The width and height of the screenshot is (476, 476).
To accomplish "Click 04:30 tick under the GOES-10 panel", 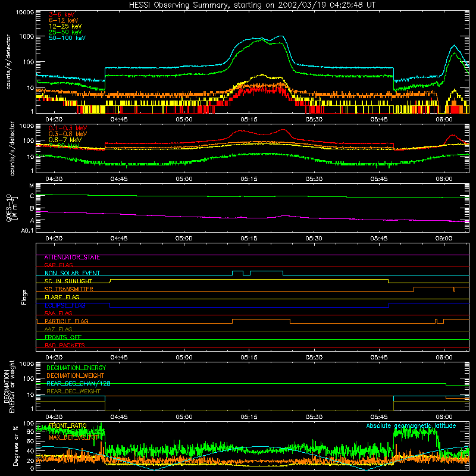I will (x=54, y=239).
